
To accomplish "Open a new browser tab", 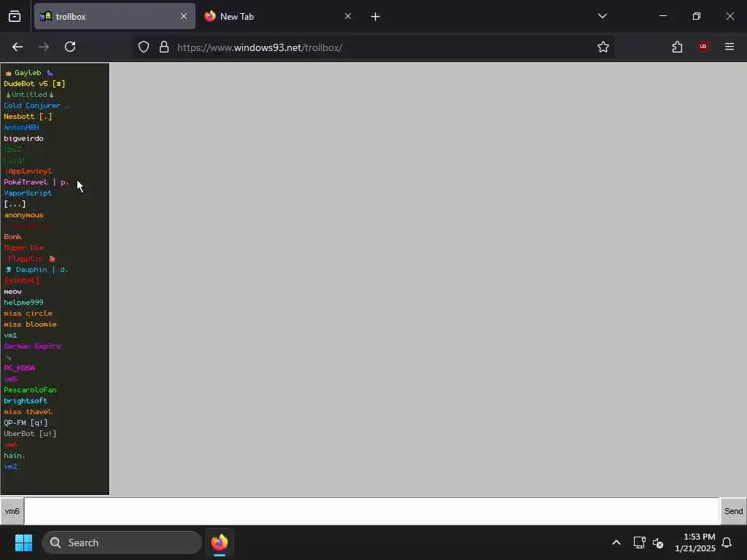I will tap(375, 17).
